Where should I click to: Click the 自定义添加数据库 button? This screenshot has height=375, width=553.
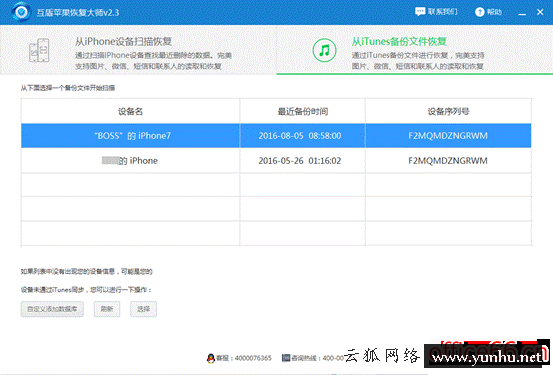[x=52, y=309]
